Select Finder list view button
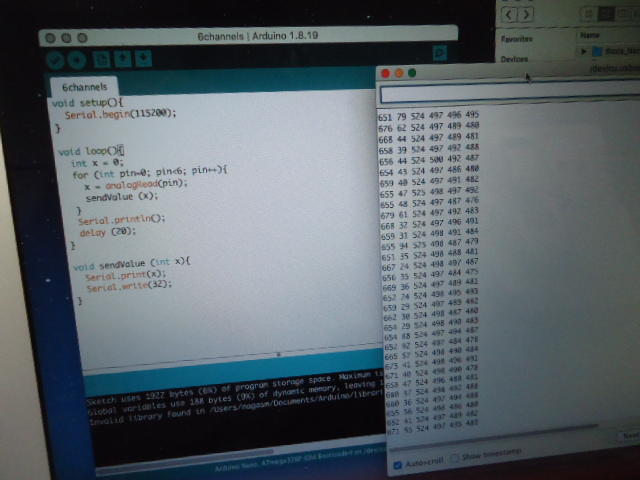The image size is (640, 480). pyautogui.click(x=606, y=14)
